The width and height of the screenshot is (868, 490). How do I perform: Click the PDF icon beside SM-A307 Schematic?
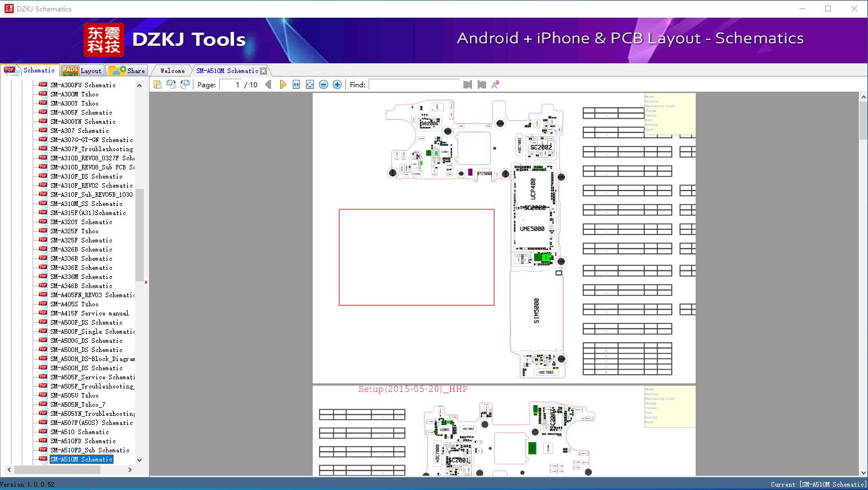click(43, 131)
